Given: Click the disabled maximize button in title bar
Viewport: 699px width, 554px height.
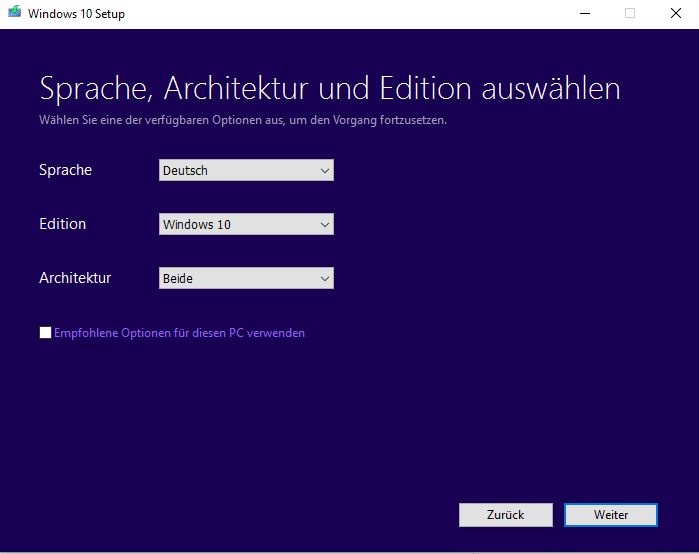Looking at the screenshot, I should [630, 13].
